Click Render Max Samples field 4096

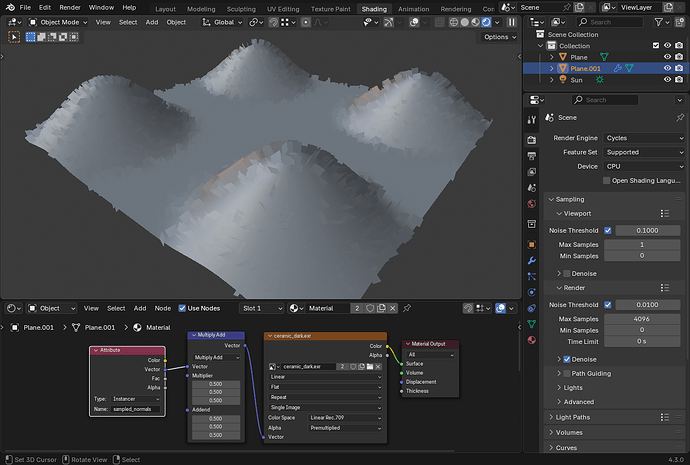pyautogui.click(x=642, y=319)
